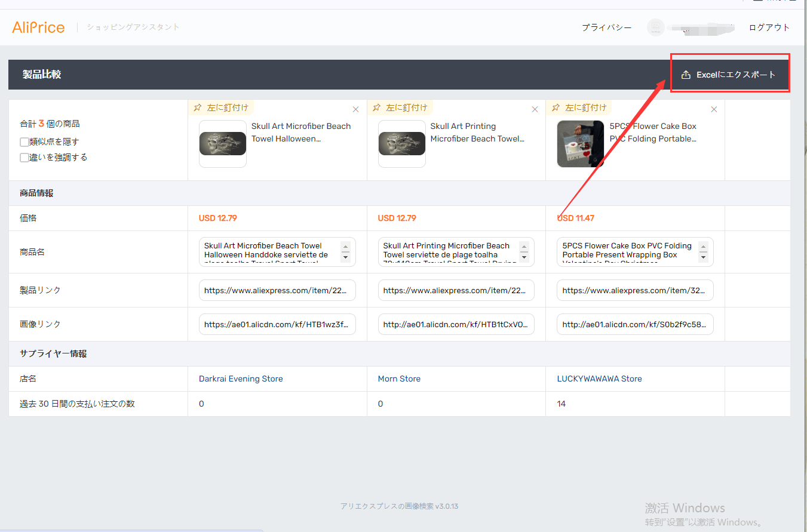Pin first Skull Art towel to left

[221, 107]
